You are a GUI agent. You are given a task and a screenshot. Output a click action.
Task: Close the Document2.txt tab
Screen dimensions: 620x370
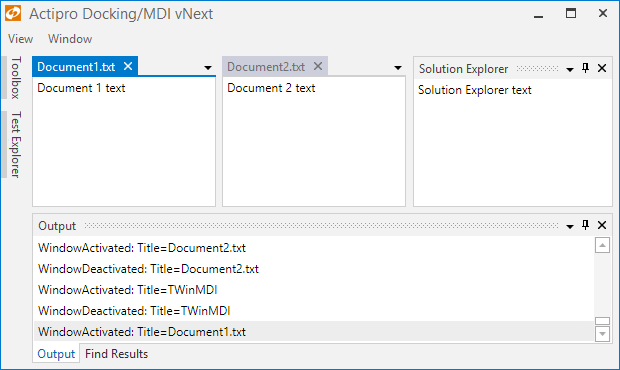click(318, 66)
